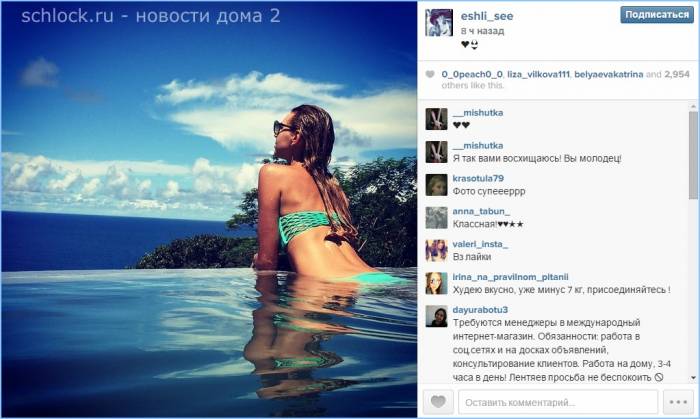Open 0_0peach0_0 liker profile link
This screenshot has width=700, height=419.
click(472, 74)
